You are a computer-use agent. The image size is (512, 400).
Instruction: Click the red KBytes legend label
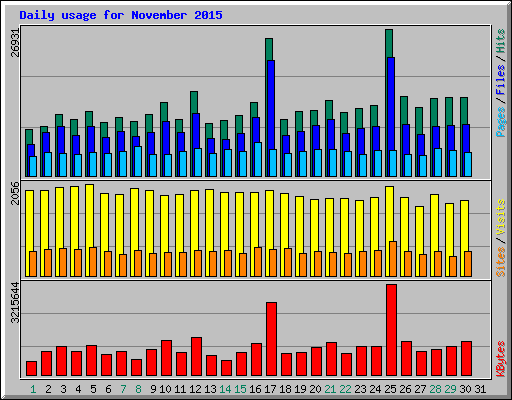(501, 359)
